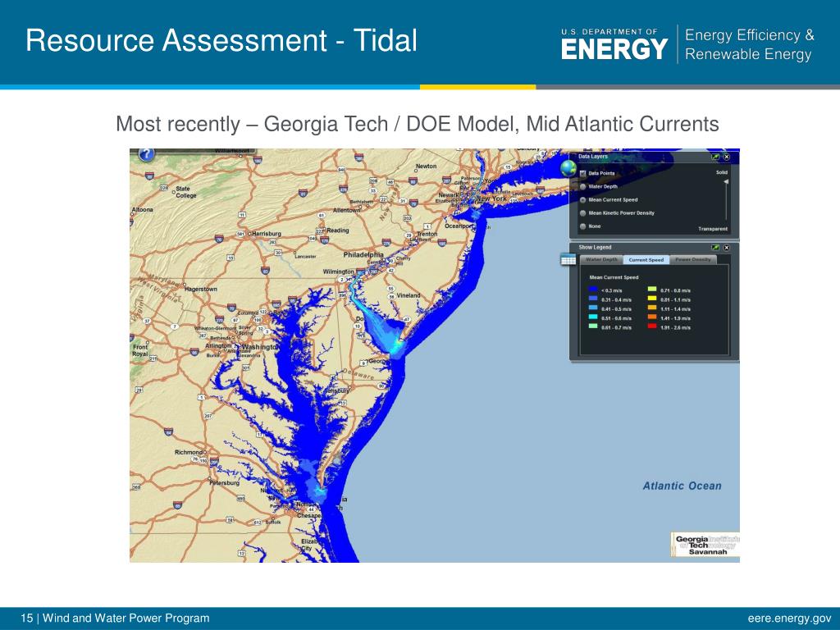
Task: Select the None layer radio button
Action: [x=583, y=226]
